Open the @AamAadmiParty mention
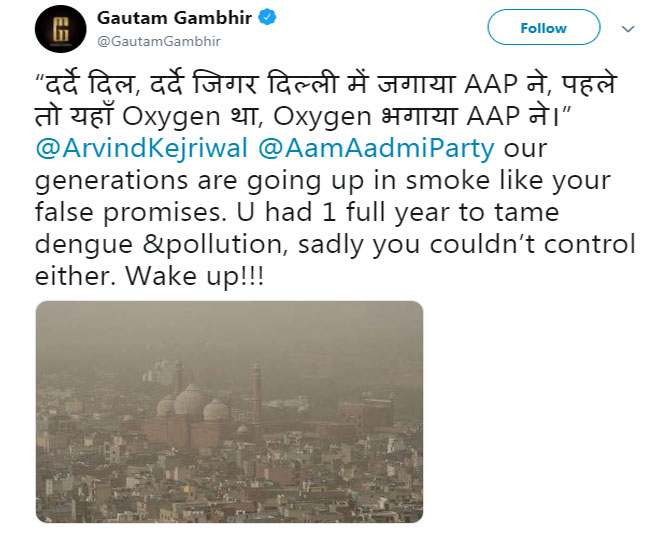This screenshot has width=650, height=540. click(375, 149)
